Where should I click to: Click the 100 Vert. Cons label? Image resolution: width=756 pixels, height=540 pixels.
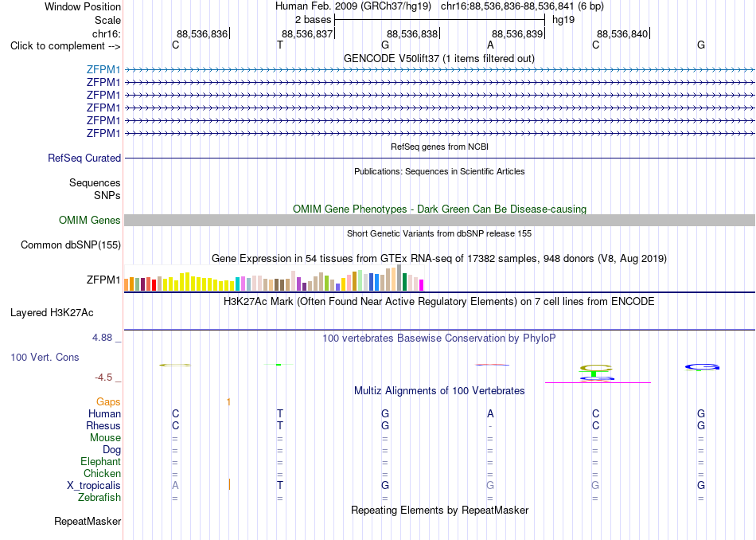pos(45,357)
